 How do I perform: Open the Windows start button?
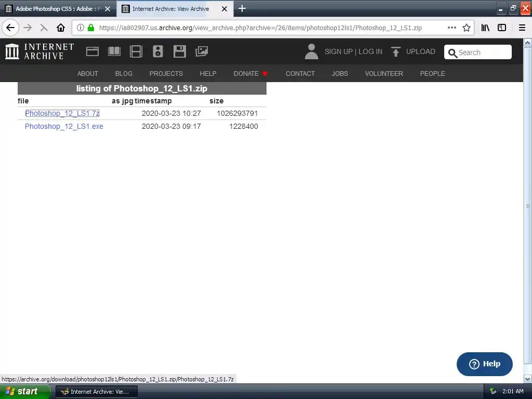point(24,392)
